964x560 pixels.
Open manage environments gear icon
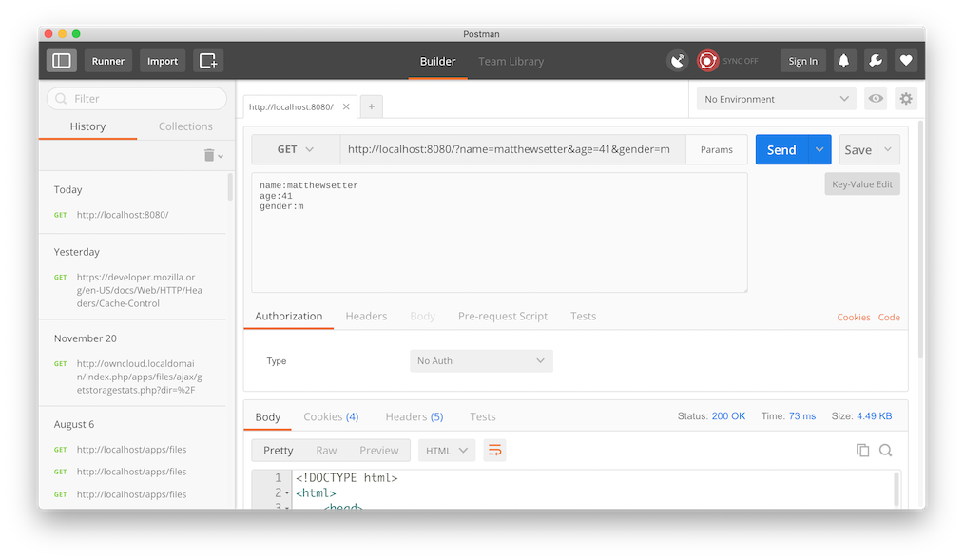pos(906,98)
